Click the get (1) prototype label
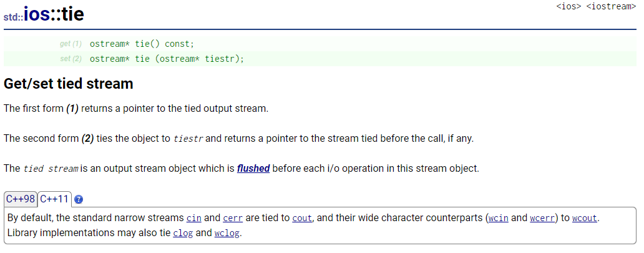The height and width of the screenshot is (253, 644). point(71,44)
